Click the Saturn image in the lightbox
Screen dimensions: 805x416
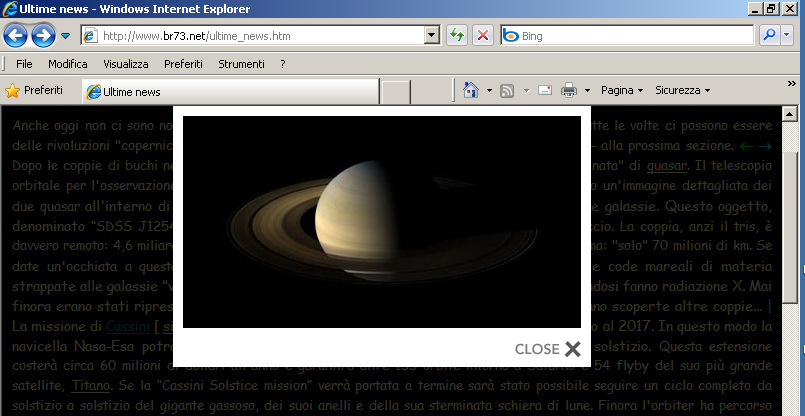tap(382, 222)
